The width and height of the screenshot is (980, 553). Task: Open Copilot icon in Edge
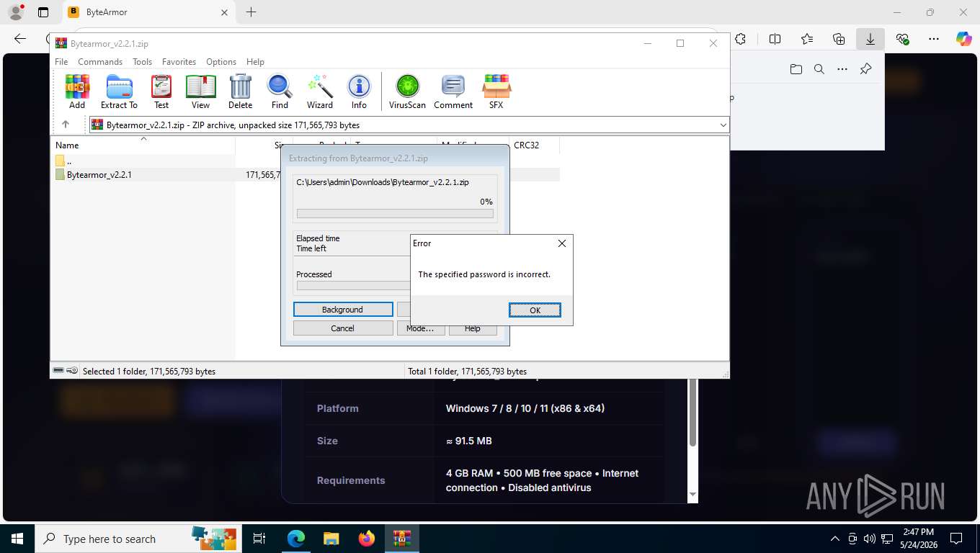[963, 39]
